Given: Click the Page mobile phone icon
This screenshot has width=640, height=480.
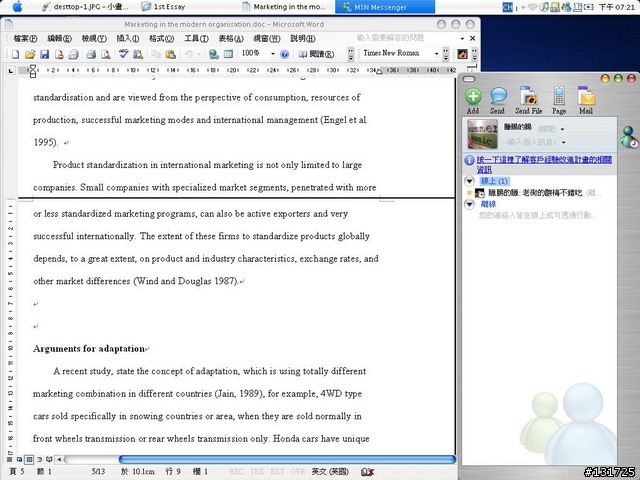Looking at the screenshot, I should click(x=559, y=96).
